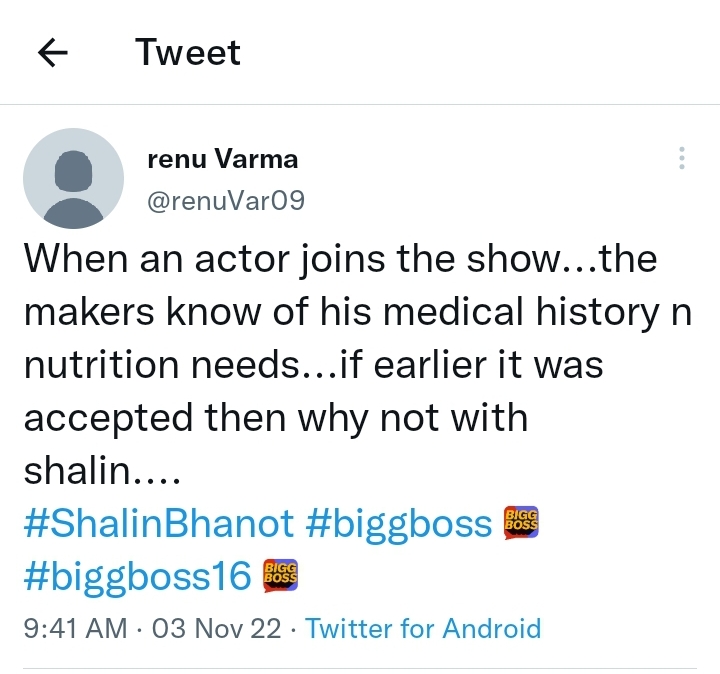
Task: Open the tweet's three-dot overflow menu
Action: (x=681, y=158)
